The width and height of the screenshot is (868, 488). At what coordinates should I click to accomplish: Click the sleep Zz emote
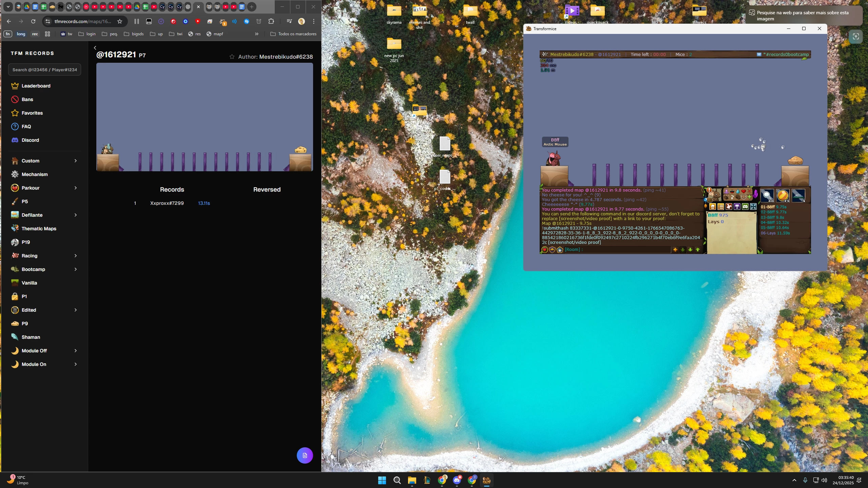(732, 197)
